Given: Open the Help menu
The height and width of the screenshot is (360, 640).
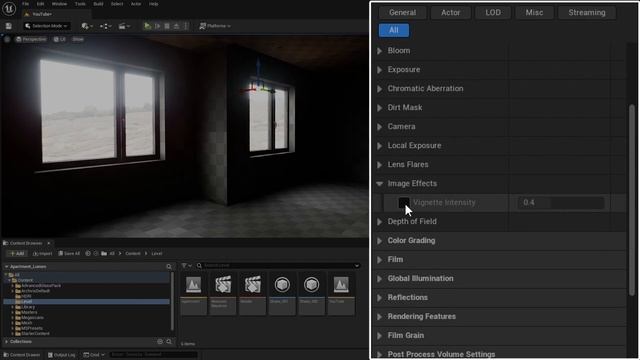Looking at the screenshot, I should (x=153, y=4).
